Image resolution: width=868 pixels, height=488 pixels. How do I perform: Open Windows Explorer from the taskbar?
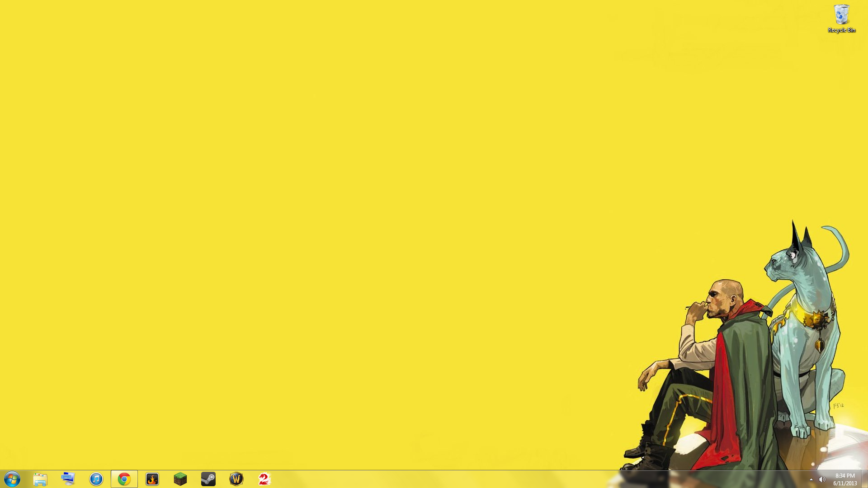[x=40, y=479]
